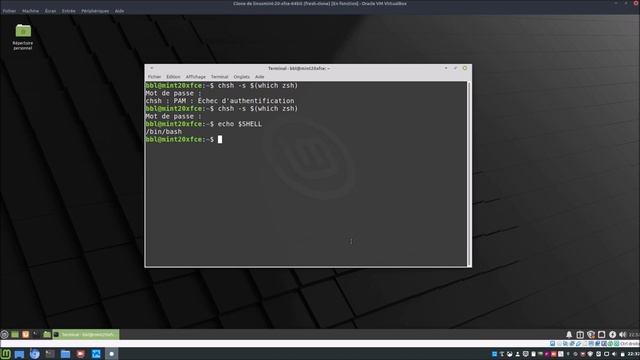Open the Répertoire personnel desktop folder

[x=23, y=37]
